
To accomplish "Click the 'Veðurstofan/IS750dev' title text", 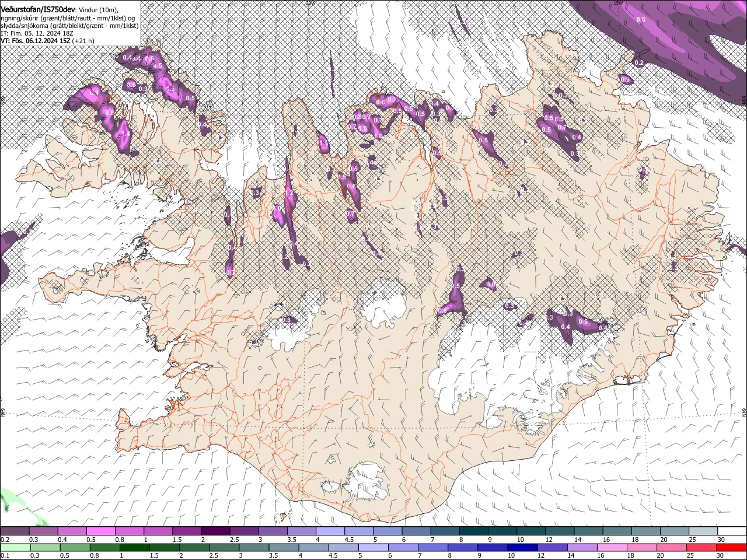I will coord(37,10).
